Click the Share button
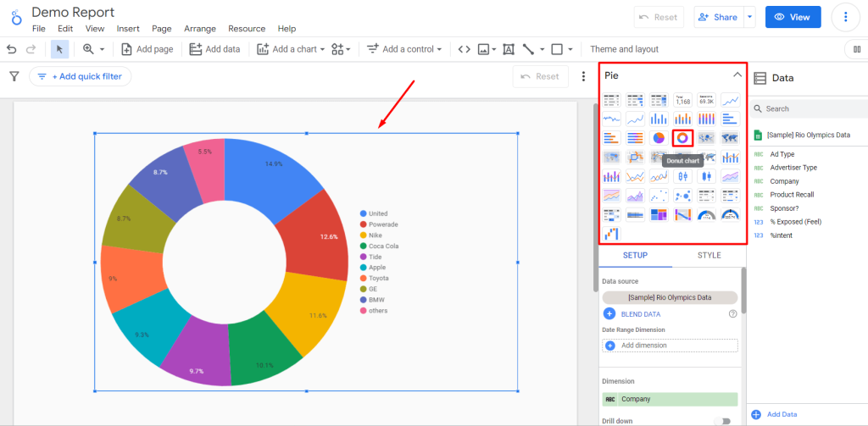Viewport: 868px width, 426px height. 718,17
